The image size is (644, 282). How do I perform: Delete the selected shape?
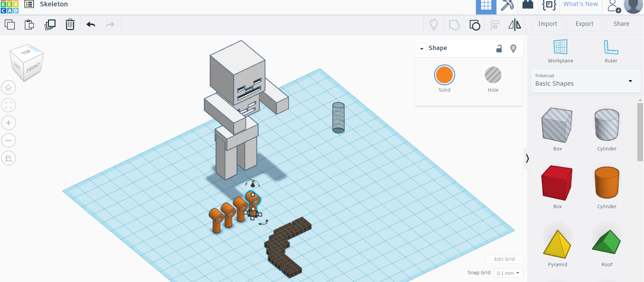click(70, 25)
